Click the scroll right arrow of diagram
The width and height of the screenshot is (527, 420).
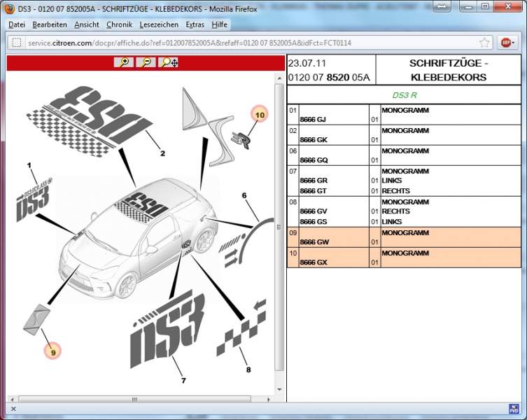pyautogui.click(x=268, y=400)
